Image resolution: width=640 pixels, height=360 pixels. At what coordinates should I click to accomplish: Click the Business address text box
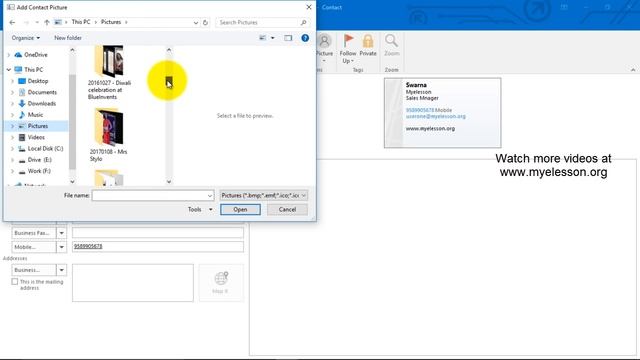click(x=133, y=283)
